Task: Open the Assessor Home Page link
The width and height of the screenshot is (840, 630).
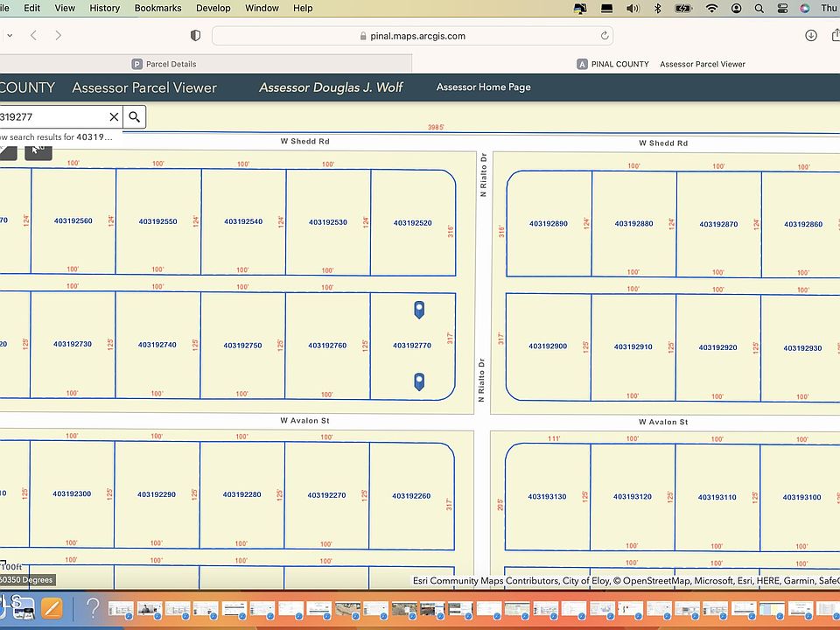Action: 483,87
